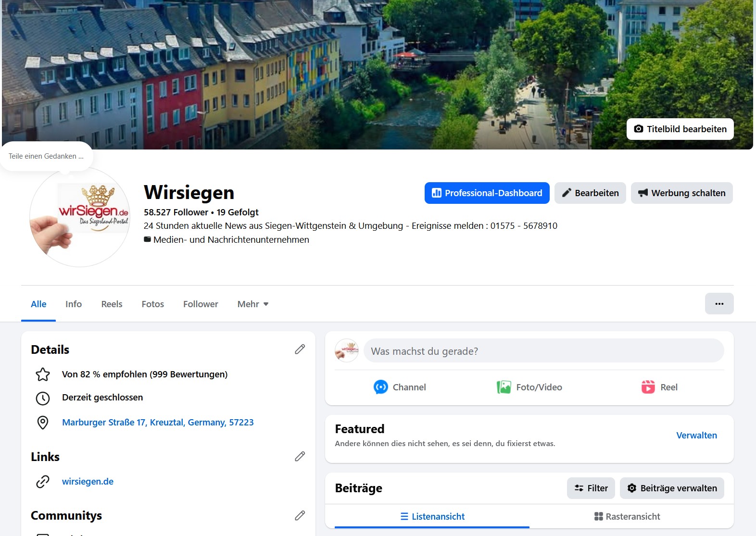Click the Wirsiegen page name heading
The height and width of the screenshot is (536, 756).
(189, 193)
